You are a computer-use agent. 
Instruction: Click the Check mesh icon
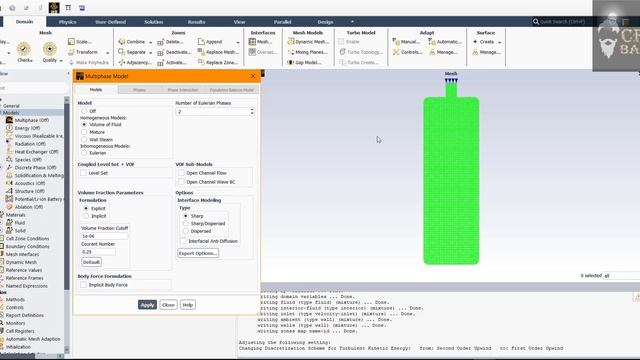[24, 49]
